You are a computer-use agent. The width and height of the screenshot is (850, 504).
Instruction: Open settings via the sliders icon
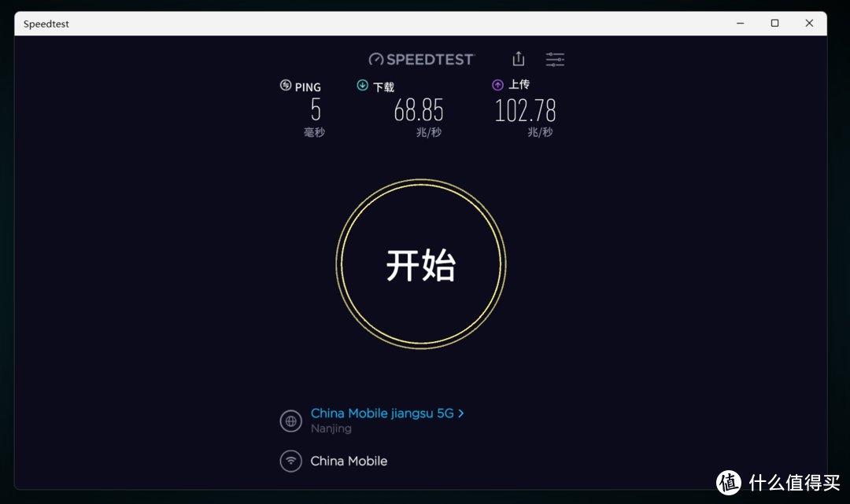[555, 58]
